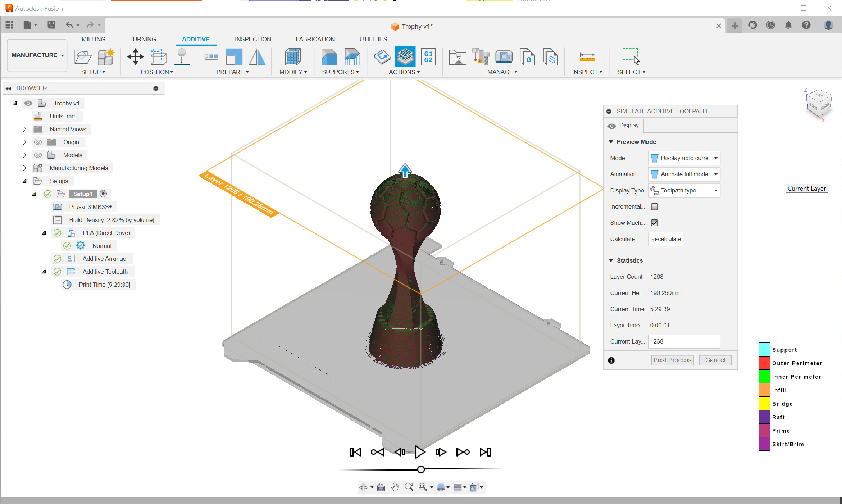Click the play button in simulation controls
842x504 pixels.
(420, 452)
